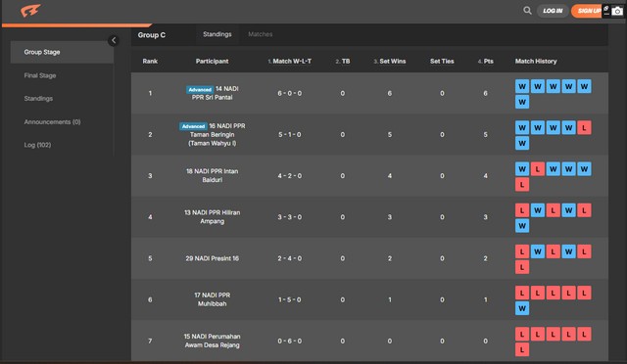
Task: Click the Advanced badge for 16 NADI PPR Taman Beringin
Action: coord(193,126)
